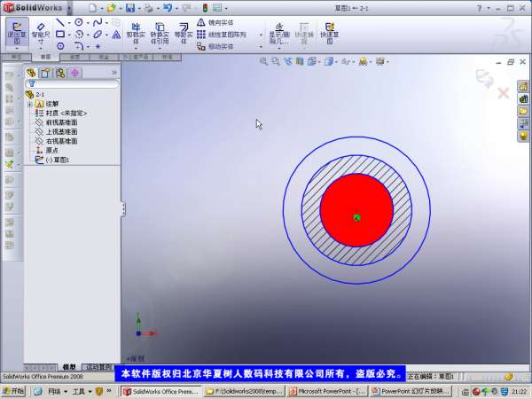Click Move Entities (移动实体)
Image resolution: width=532 pixels, height=399 pixels.
[x=215, y=46]
